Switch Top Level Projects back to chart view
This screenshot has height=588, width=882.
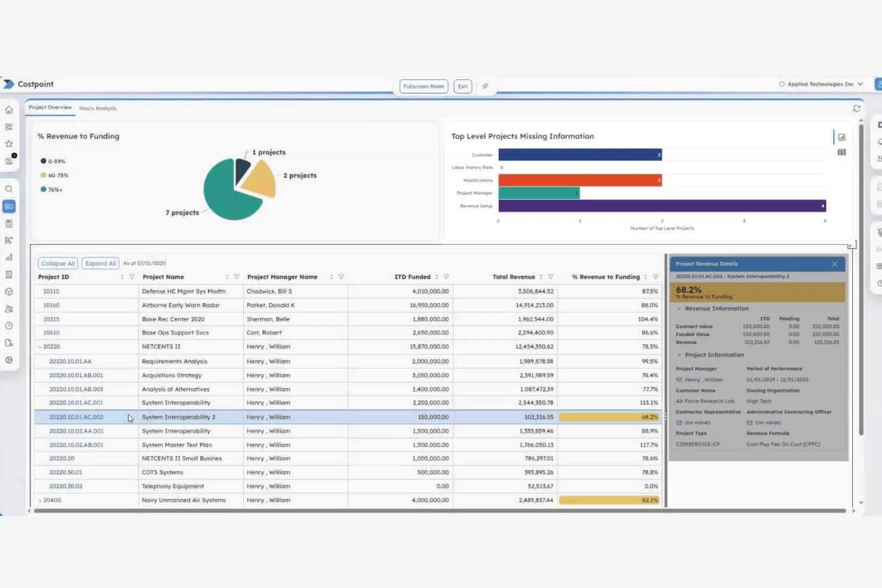tap(841, 137)
